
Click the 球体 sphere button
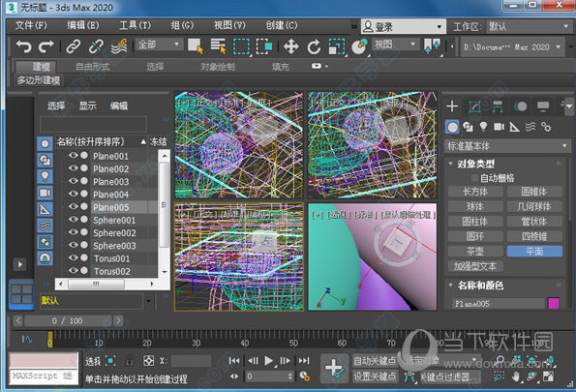point(475,207)
